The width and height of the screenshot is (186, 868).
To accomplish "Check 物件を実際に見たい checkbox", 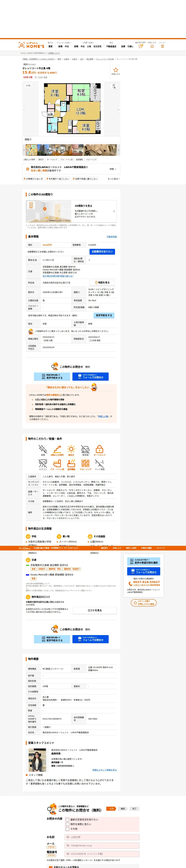I will click(x=68, y=824).
